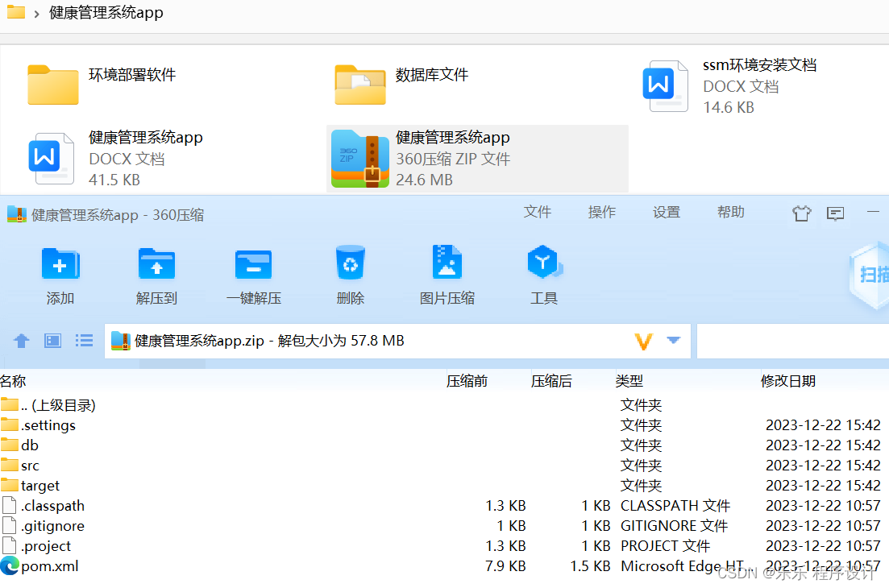
Task: Select the .settings folder row
Action: click(x=445, y=425)
